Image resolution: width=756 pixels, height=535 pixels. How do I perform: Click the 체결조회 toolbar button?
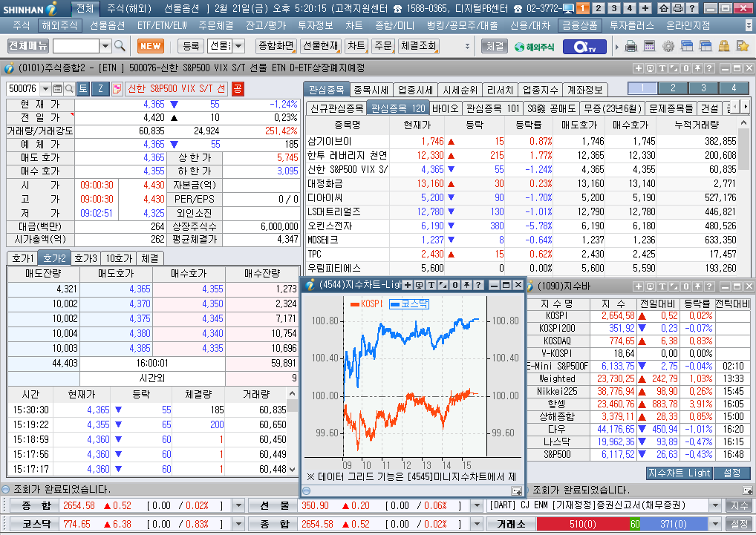(x=419, y=46)
